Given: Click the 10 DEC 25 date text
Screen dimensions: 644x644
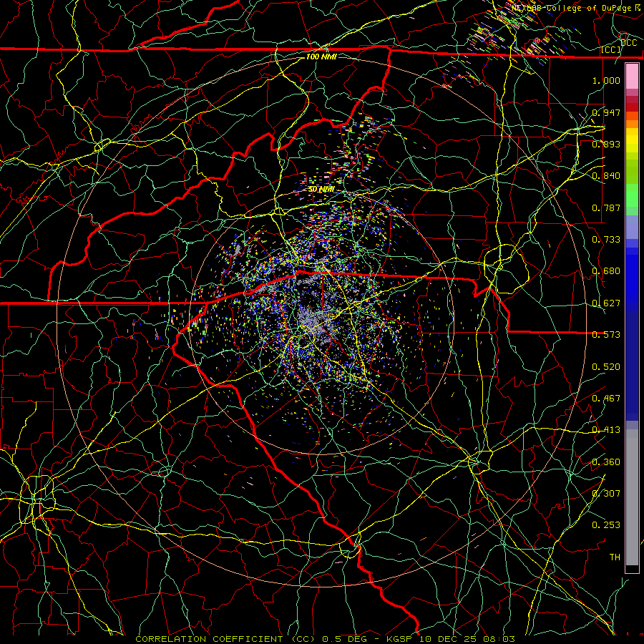Looking at the screenshot, I should click(x=448, y=639).
